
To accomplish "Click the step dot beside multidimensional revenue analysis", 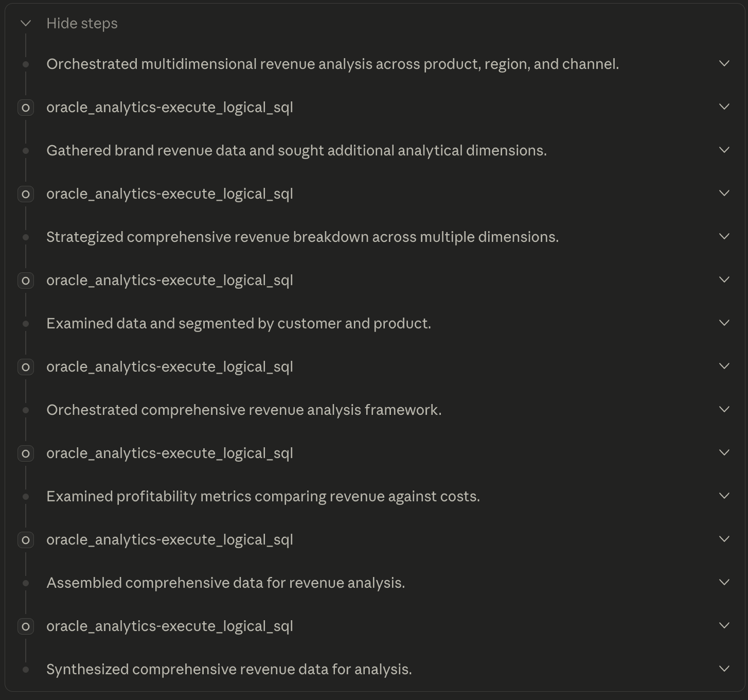I will [25, 64].
